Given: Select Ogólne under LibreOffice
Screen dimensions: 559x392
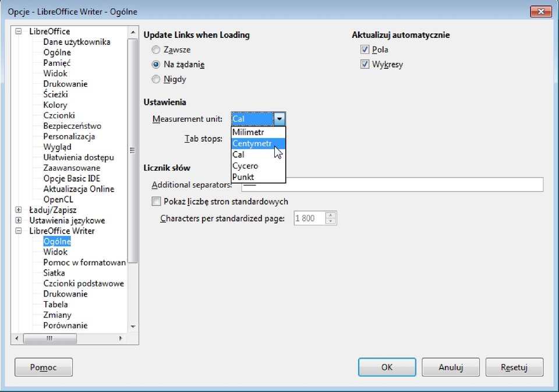Looking at the screenshot, I should pos(57,52).
